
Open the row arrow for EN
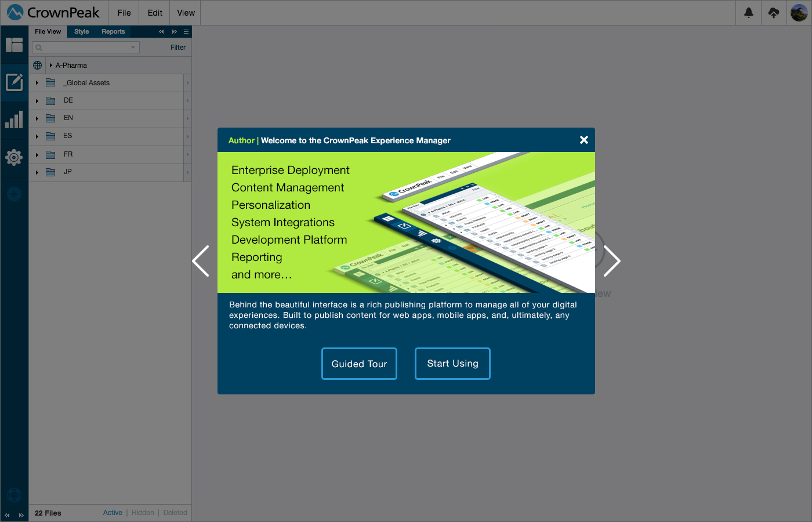pyautogui.click(x=187, y=118)
